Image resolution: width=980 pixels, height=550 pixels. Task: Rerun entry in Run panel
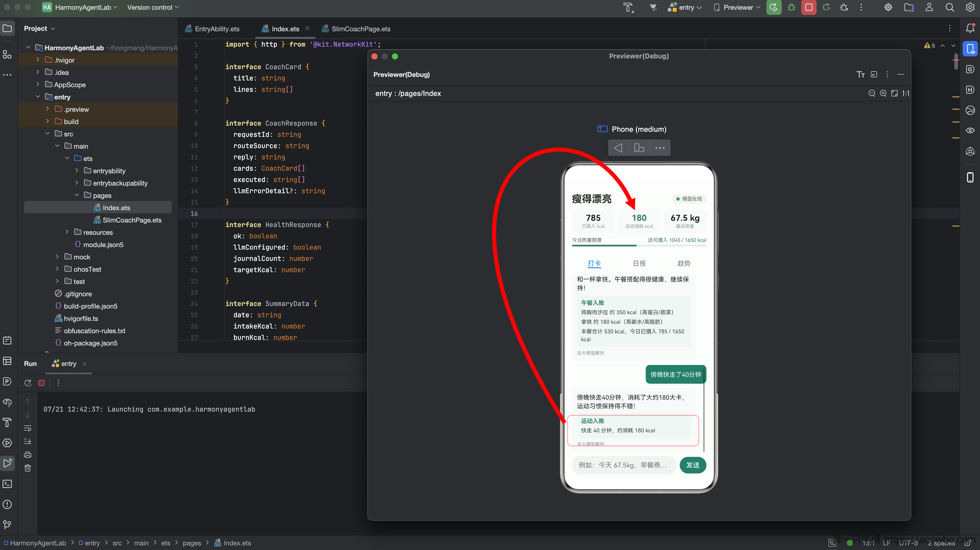point(28,383)
